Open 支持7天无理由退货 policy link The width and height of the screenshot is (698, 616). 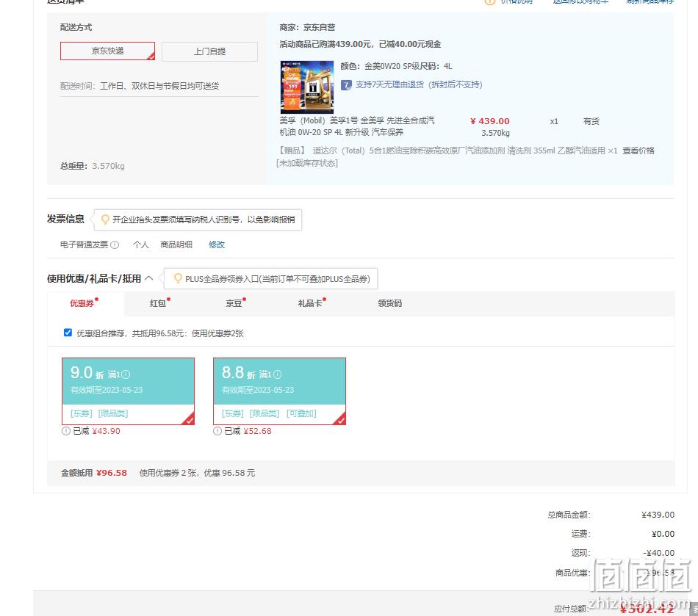[x=419, y=85]
